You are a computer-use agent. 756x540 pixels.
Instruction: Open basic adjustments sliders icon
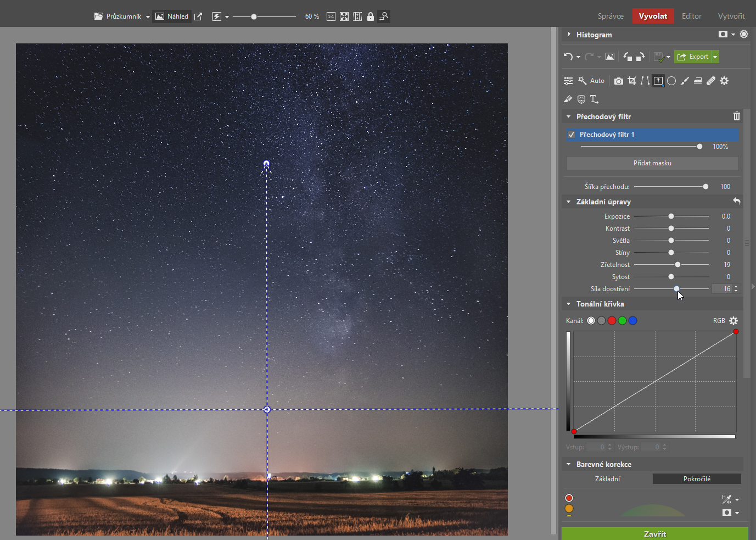tap(568, 81)
